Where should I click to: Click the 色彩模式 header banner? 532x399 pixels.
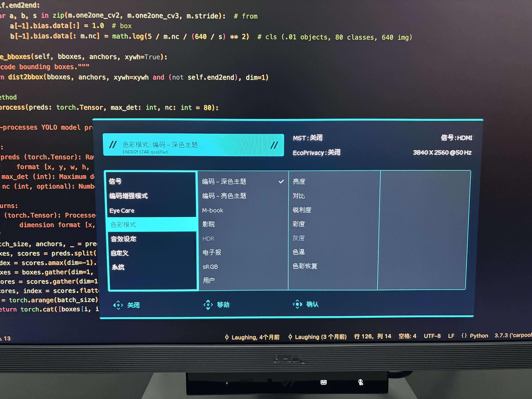193,145
